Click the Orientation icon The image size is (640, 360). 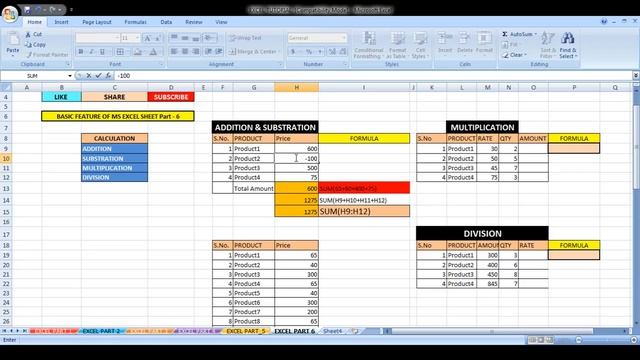click(x=209, y=38)
